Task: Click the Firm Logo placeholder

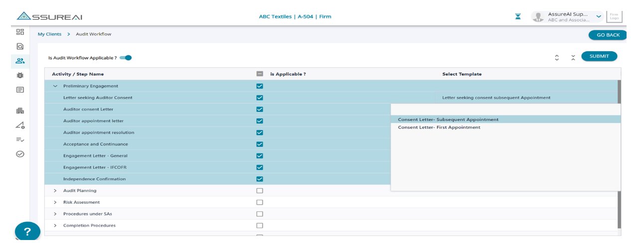Action: pyautogui.click(x=614, y=16)
